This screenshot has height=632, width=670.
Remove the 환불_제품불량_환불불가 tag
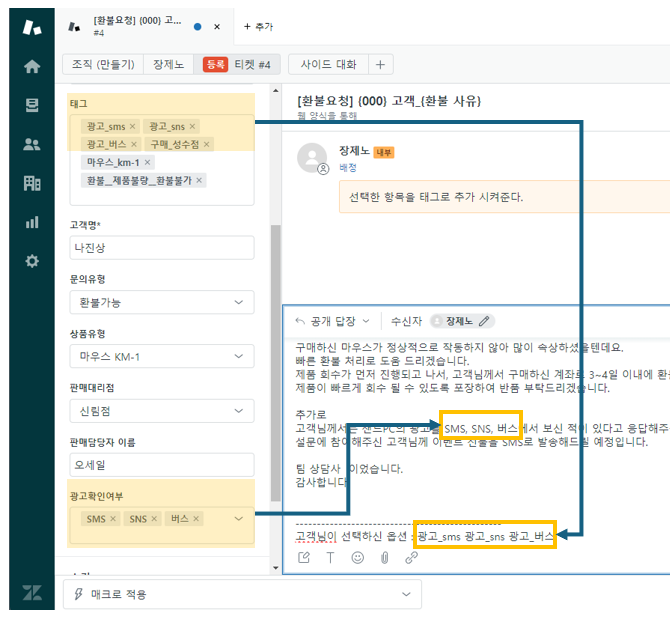coord(199,180)
